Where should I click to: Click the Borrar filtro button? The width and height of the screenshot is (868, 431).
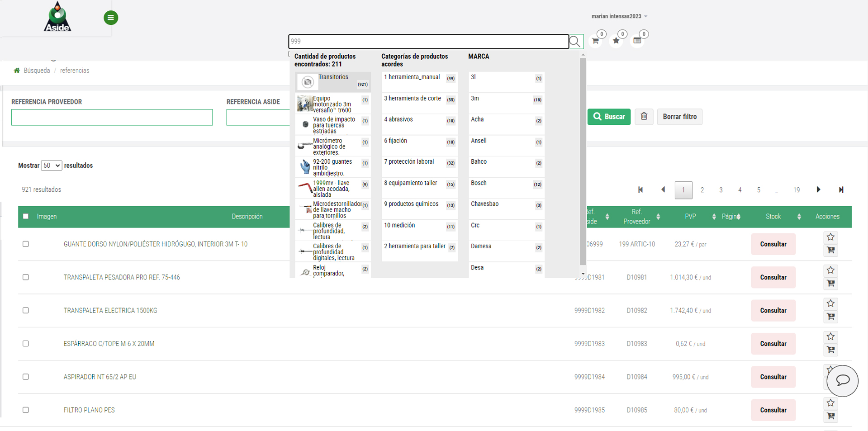point(679,117)
